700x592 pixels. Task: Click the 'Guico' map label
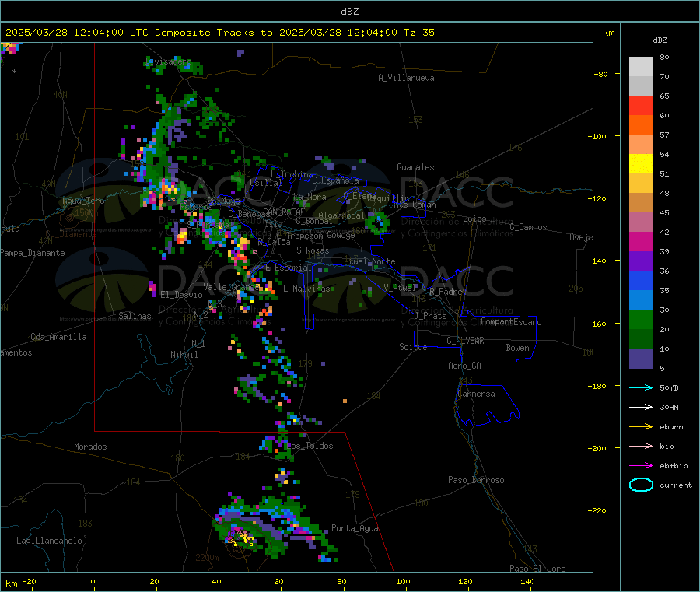pos(474,219)
